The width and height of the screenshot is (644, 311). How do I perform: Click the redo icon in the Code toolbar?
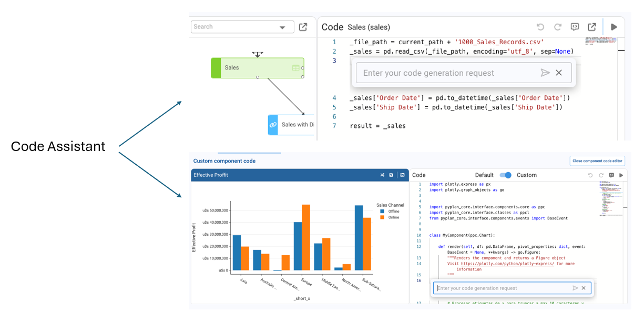[x=557, y=27]
